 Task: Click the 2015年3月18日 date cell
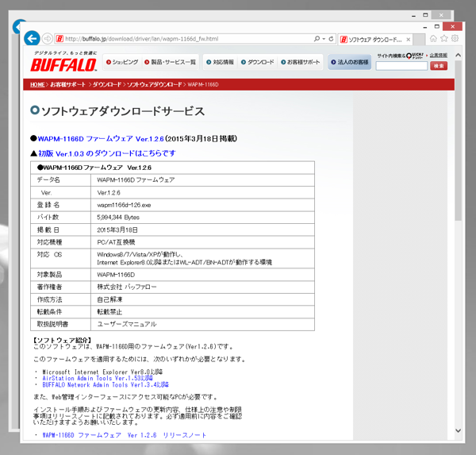click(x=202, y=229)
